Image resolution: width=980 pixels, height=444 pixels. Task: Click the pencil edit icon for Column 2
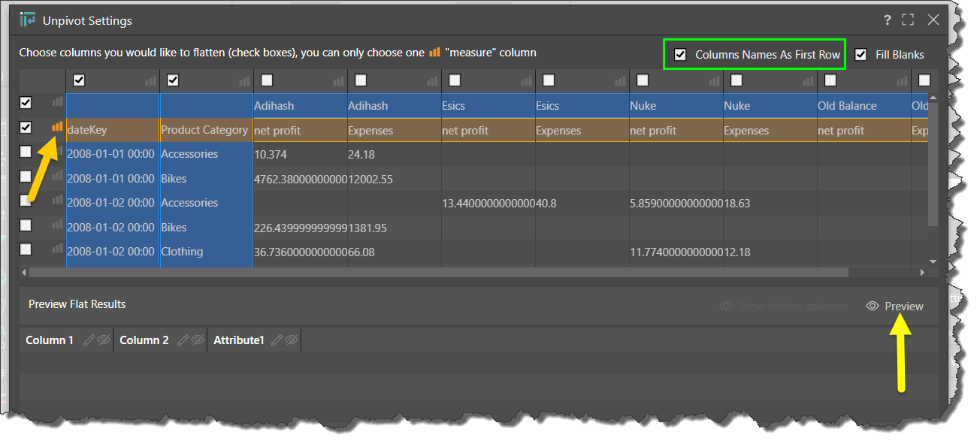pyautogui.click(x=183, y=340)
